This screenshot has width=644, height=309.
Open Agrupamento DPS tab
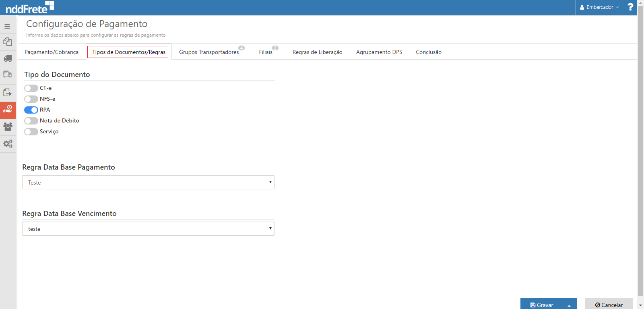tap(379, 52)
